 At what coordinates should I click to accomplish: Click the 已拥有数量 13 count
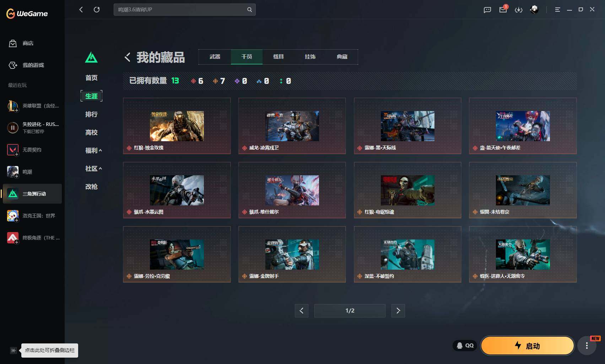point(154,81)
